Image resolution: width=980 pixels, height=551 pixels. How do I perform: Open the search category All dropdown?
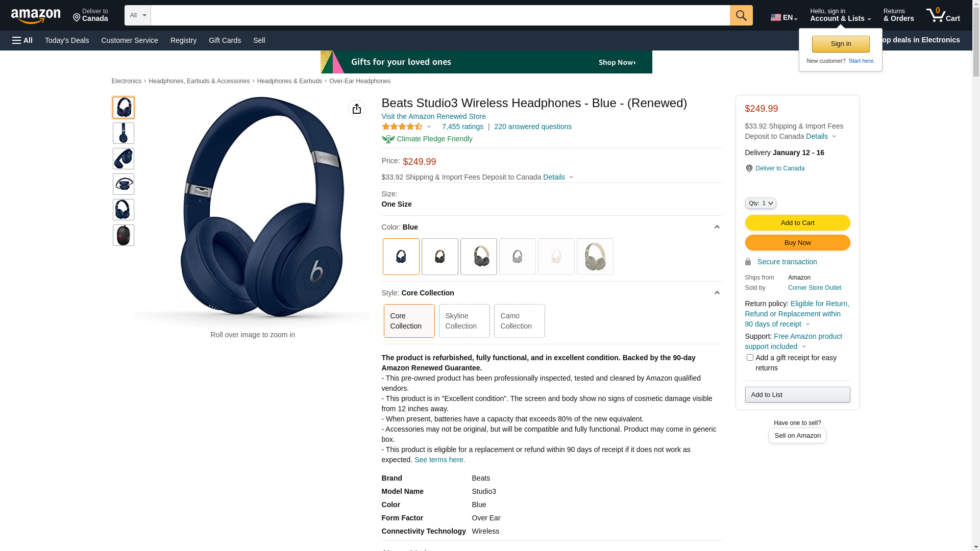click(138, 15)
